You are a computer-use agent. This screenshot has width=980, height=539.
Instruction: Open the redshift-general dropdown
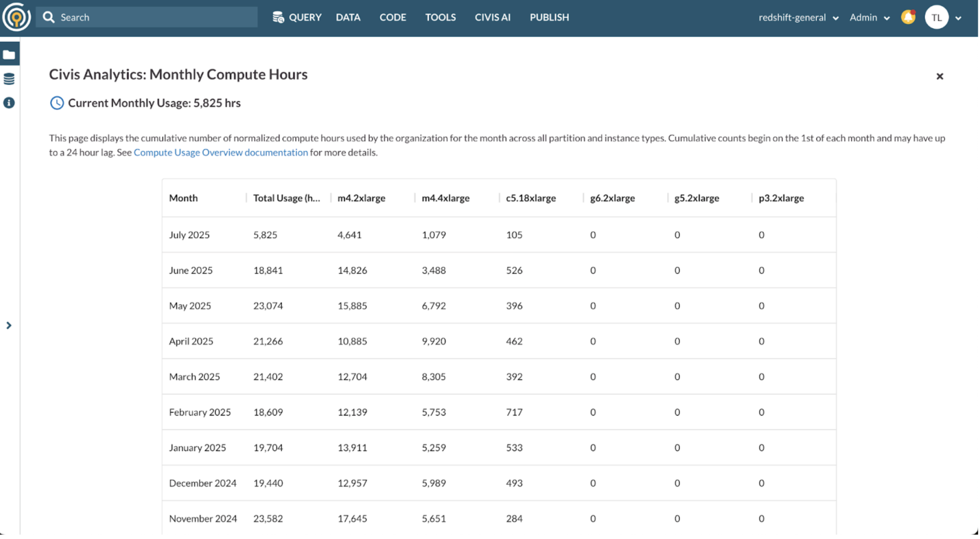(x=798, y=17)
